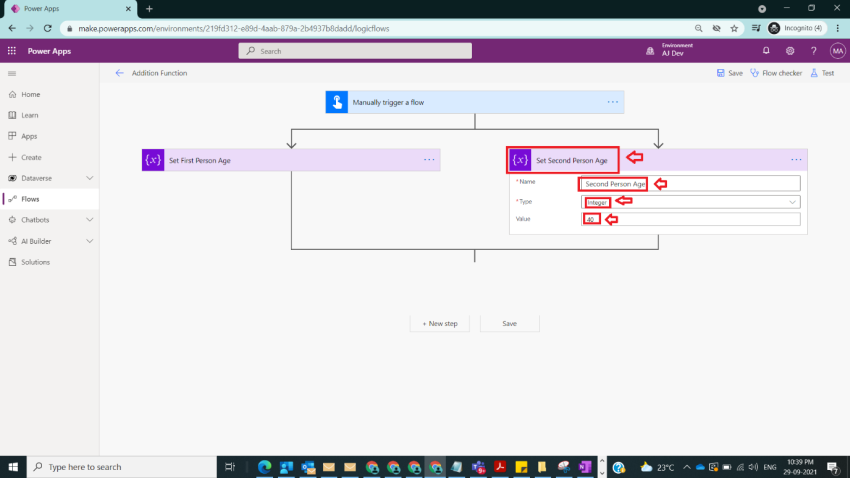Run the Flow checker

pos(776,73)
